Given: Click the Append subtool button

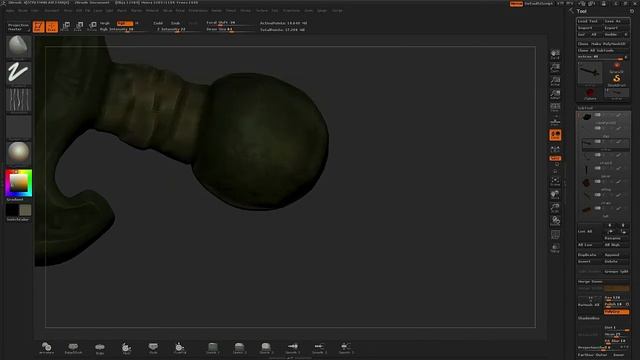Looking at the screenshot, I should click(x=616, y=255).
